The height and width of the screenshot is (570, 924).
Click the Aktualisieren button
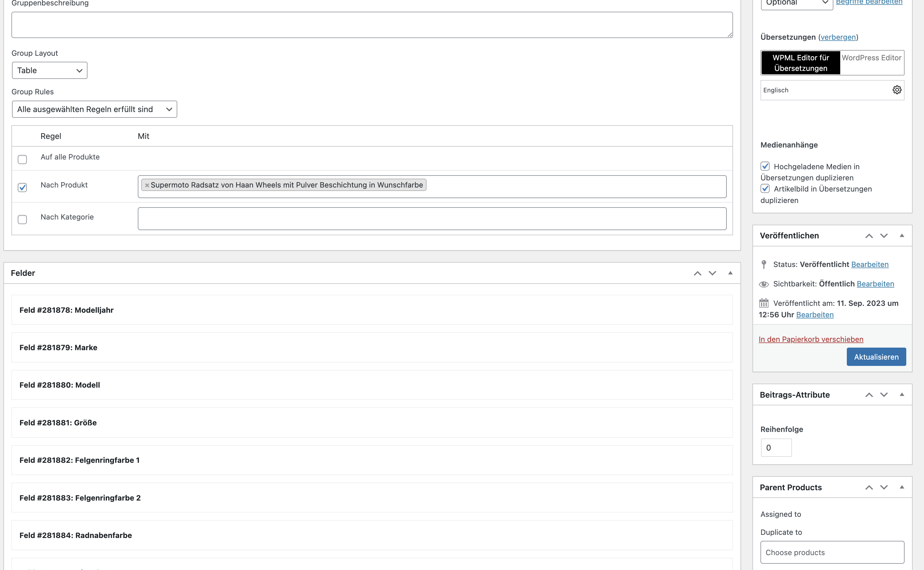click(x=876, y=357)
